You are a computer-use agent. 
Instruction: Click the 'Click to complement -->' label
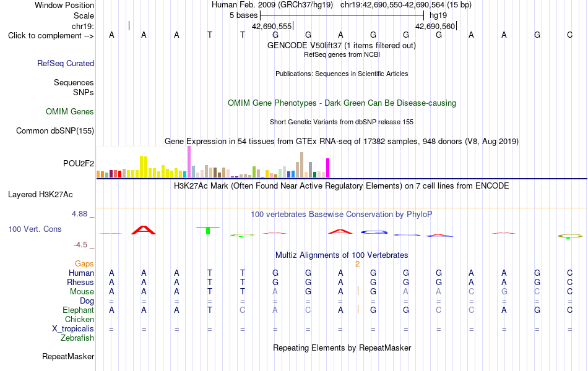51,36
